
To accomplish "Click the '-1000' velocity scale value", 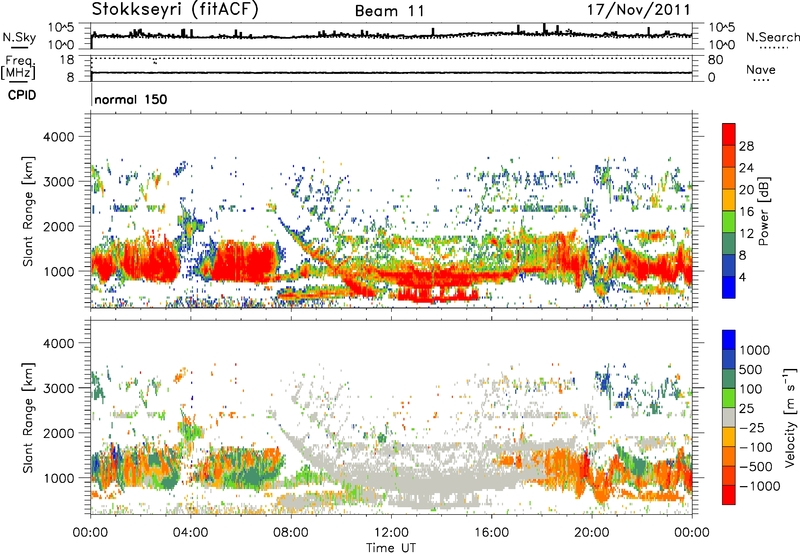I will point(760,486).
